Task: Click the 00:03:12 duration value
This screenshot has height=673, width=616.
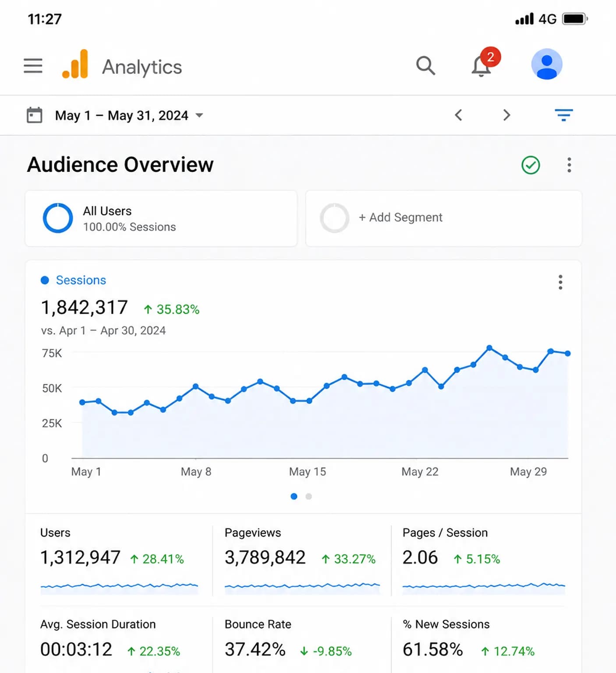Action: 76,649
